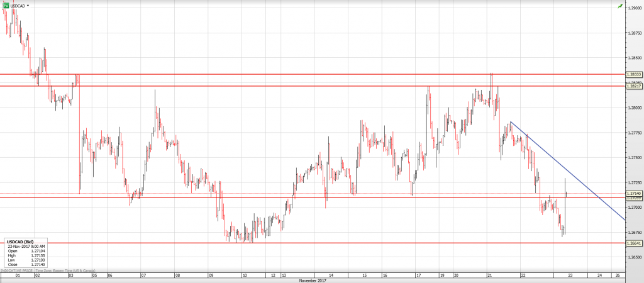Screen dimensions: 644x283
Task: Click date 23 on the time axis
Action: [x=569, y=275]
